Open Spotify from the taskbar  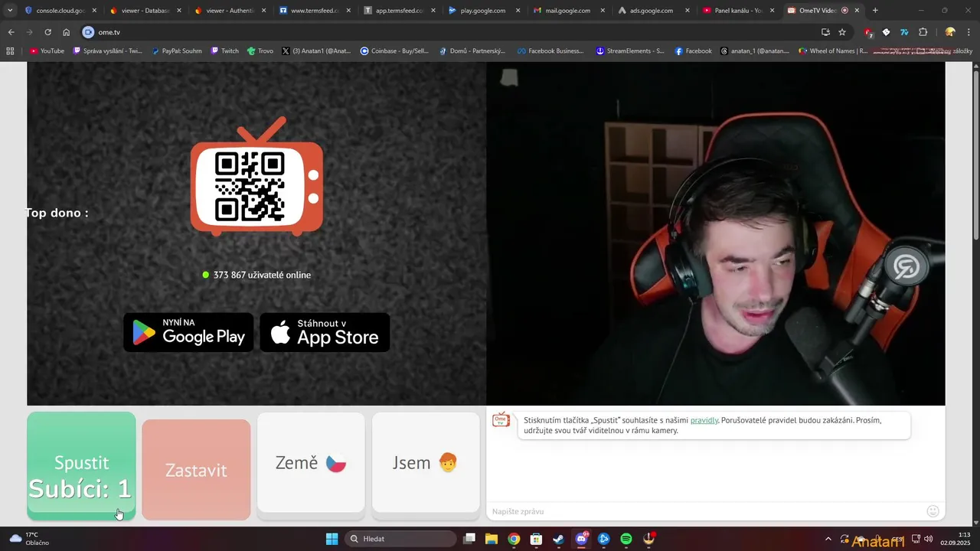click(626, 539)
